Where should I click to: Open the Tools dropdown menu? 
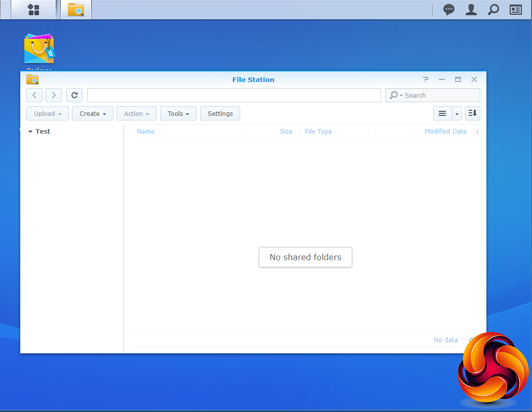tap(178, 113)
